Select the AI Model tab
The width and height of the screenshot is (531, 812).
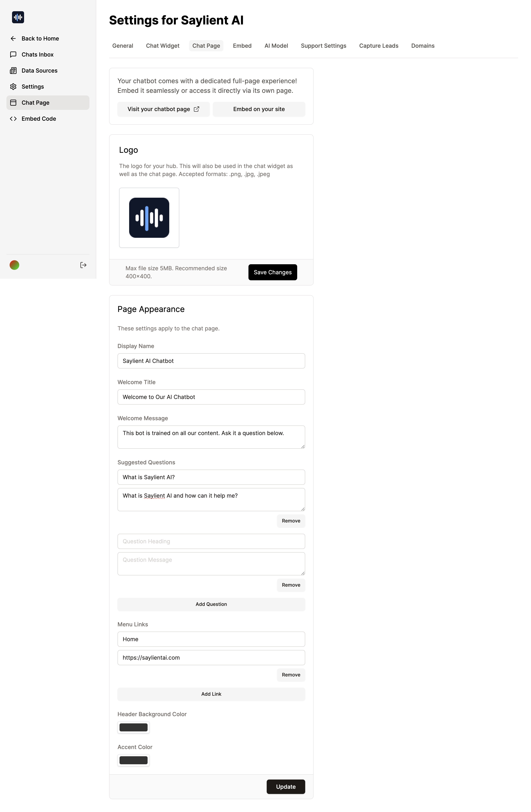(276, 46)
